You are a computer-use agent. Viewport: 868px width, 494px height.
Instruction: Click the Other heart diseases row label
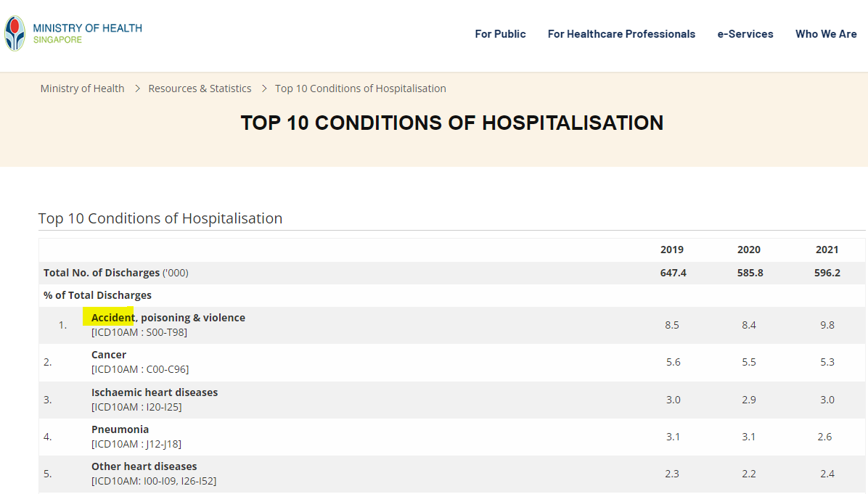point(144,466)
